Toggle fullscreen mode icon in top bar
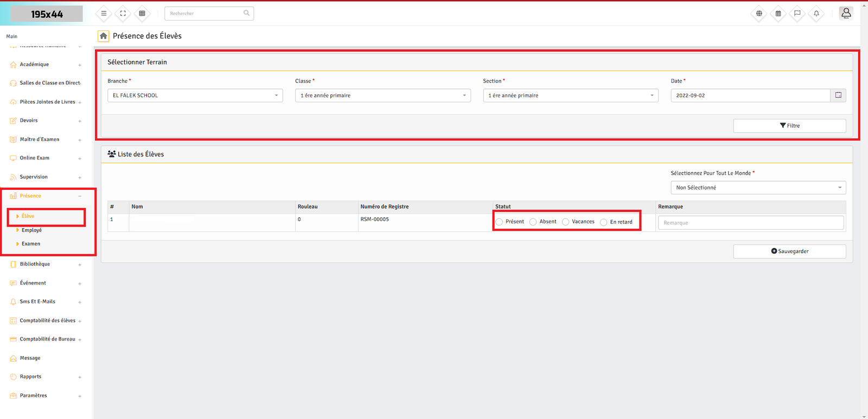Screen dimensions: 868x419 tap(123, 14)
